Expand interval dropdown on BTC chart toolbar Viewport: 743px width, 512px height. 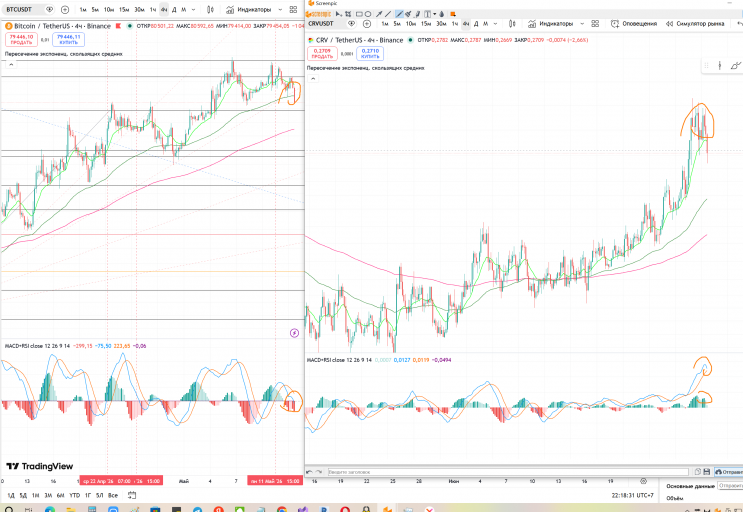(x=193, y=9)
